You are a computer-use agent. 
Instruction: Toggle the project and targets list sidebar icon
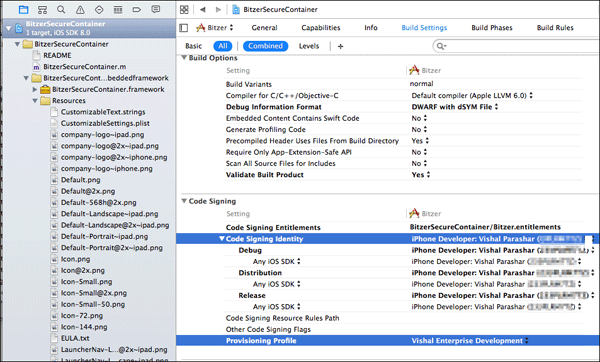pos(184,28)
